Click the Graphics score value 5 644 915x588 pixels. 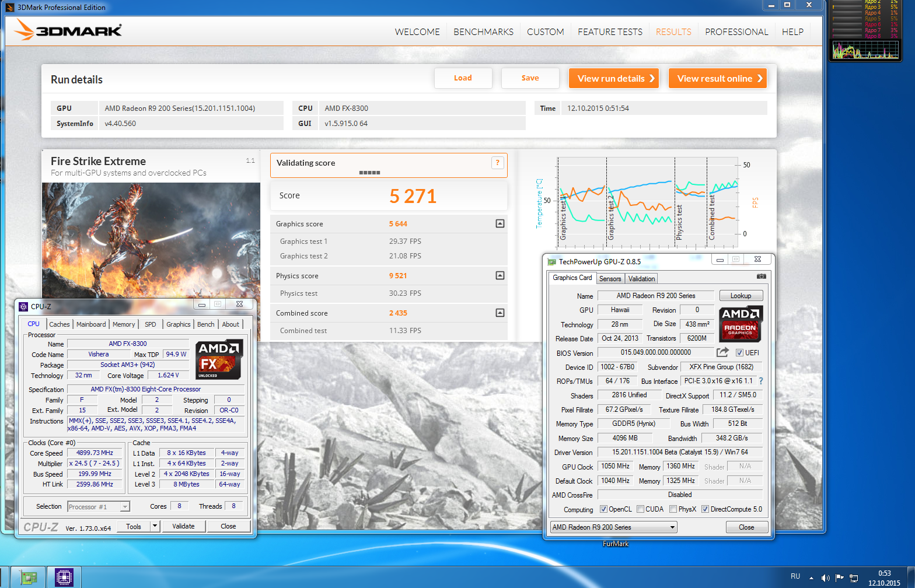pos(399,224)
